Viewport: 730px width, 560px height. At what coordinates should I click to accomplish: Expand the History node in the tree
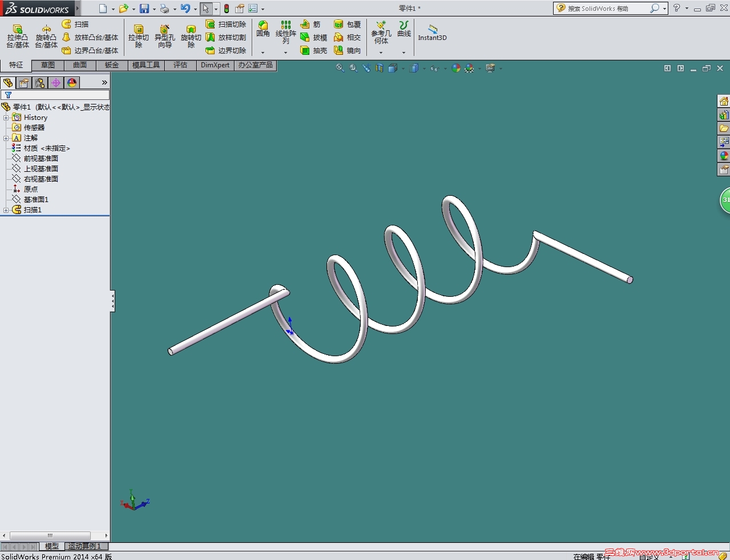pyautogui.click(x=6, y=118)
